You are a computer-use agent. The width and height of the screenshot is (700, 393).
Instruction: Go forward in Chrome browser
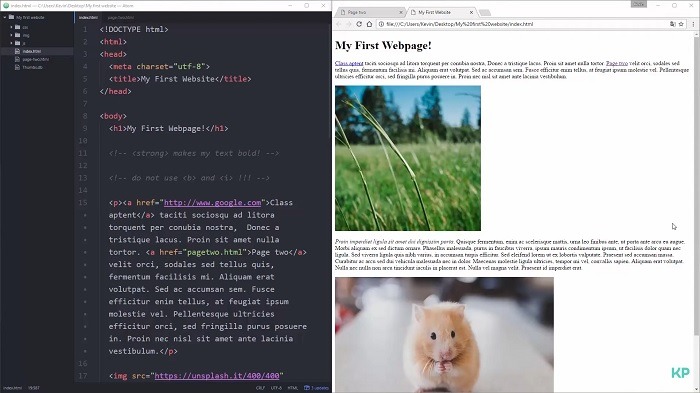[x=349, y=24]
